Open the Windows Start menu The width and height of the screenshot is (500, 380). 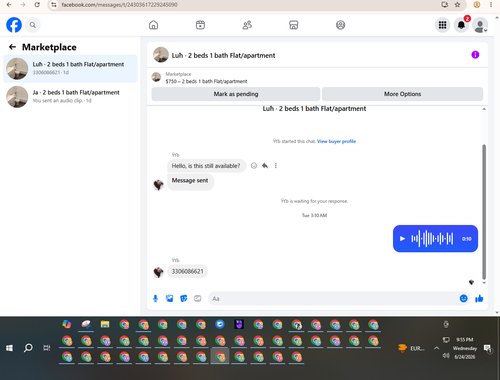click(9, 348)
